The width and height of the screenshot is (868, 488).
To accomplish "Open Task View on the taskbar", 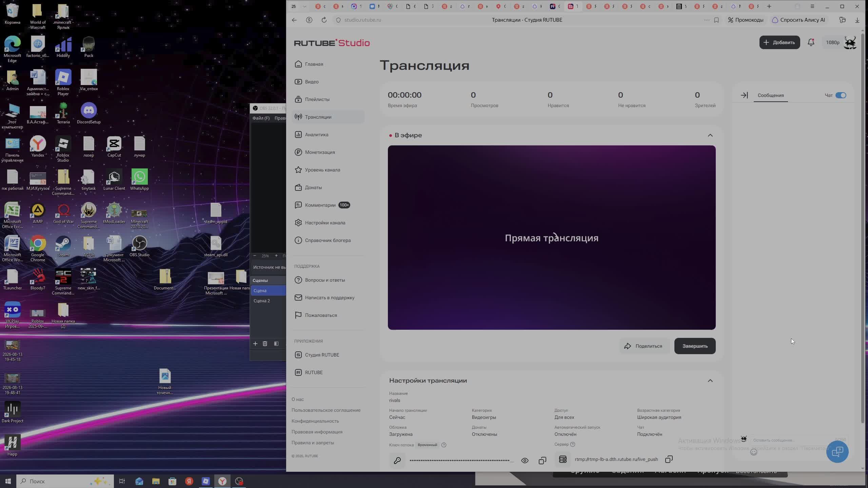I will tap(122, 481).
